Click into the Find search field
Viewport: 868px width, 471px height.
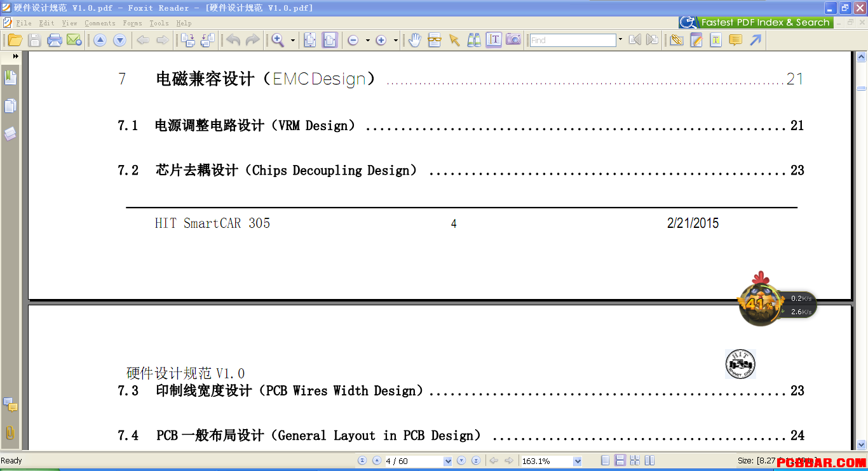(x=573, y=40)
